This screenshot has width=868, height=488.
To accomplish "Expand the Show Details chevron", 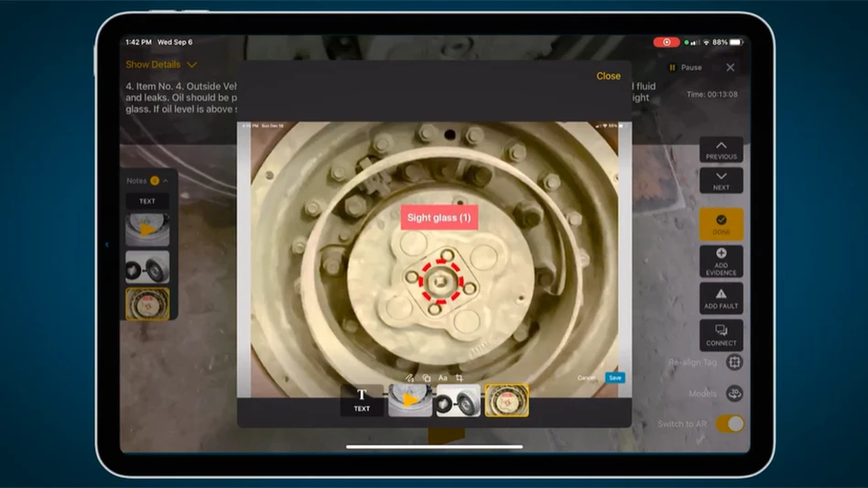I will tap(191, 65).
